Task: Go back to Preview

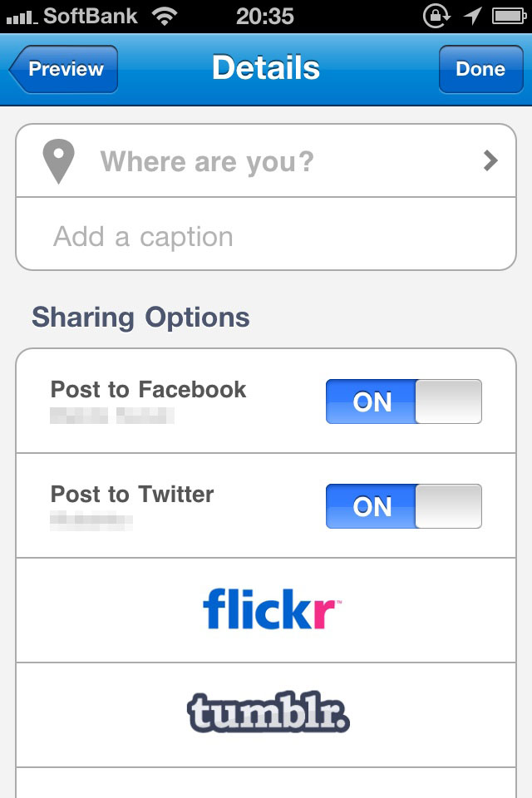Action: (x=64, y=69)
